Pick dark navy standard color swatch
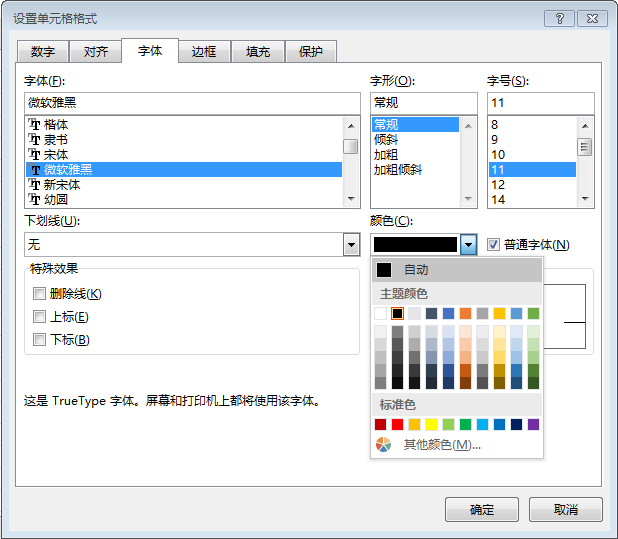 [516, 424]
